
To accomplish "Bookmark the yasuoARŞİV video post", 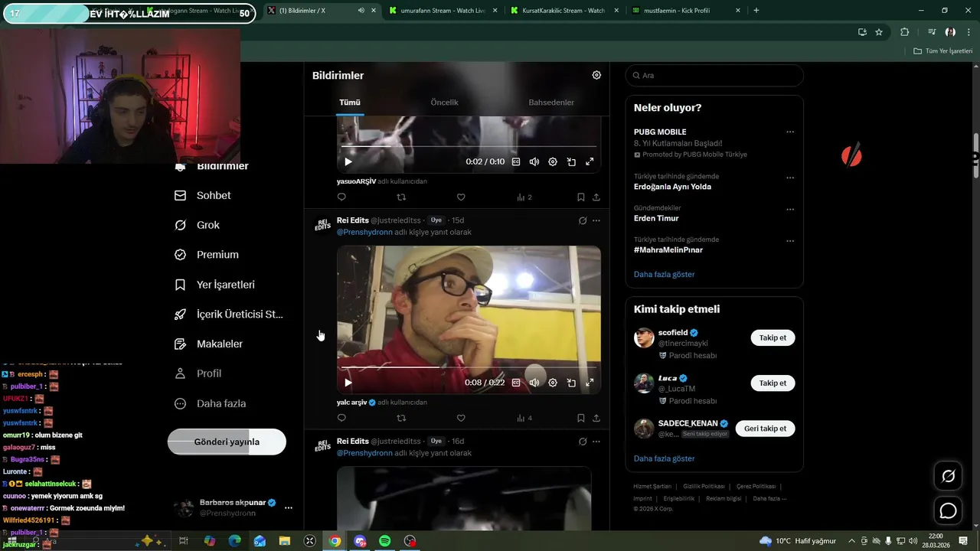I will 581,197.
